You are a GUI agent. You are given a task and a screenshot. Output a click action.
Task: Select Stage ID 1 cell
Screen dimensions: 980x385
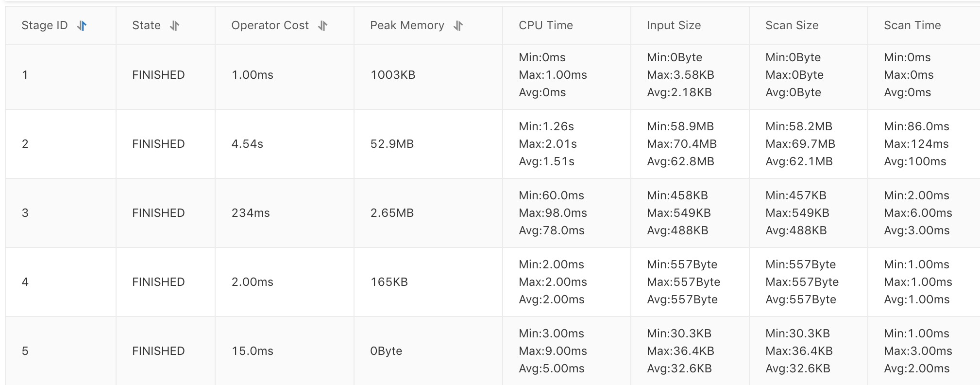click(61, 75)
